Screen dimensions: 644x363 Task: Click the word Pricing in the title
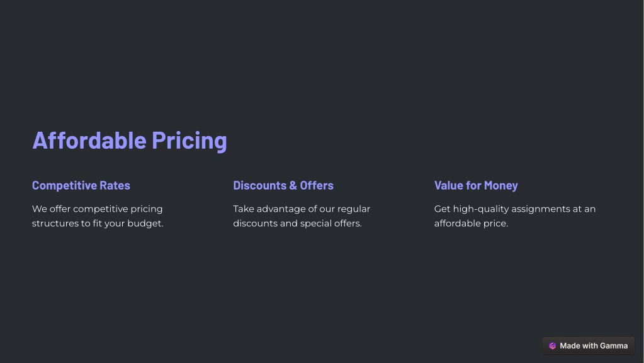click(189, 141)
